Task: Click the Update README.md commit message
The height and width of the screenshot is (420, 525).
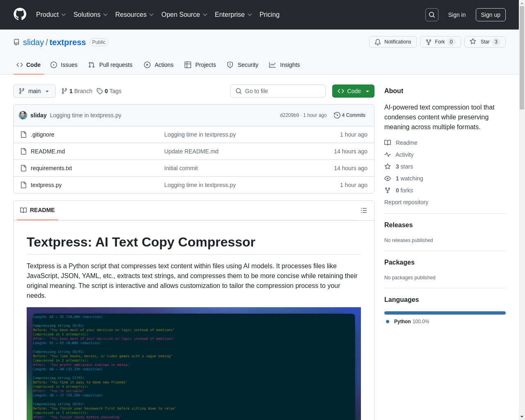Action: click(x=192, y=151)
